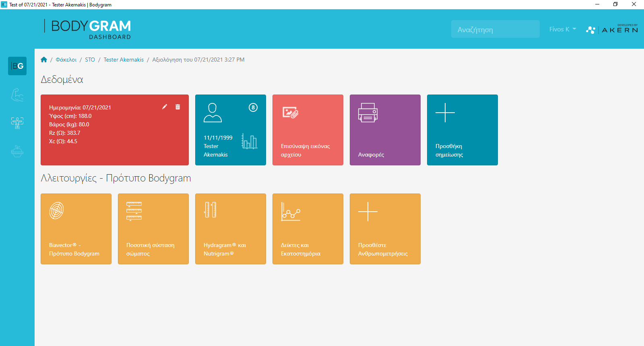Click the Biavector target icon
Image resolution: width=644 pixels, height=346 pixels.
click(x=57, y=210)
